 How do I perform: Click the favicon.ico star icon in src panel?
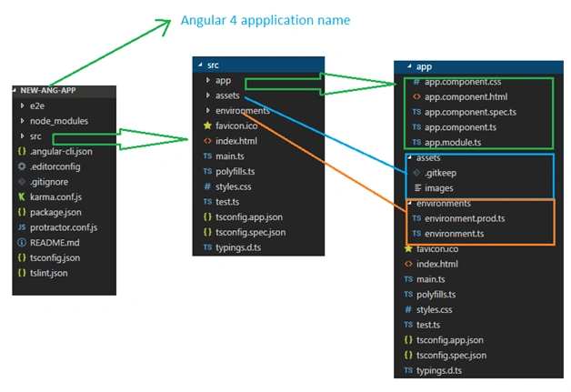(207, 126)
